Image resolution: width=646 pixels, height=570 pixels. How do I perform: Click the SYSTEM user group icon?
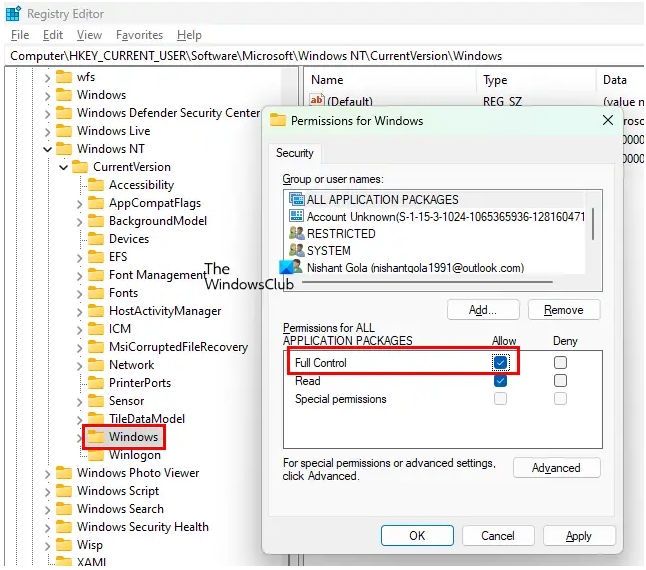(x=297, y=250)
